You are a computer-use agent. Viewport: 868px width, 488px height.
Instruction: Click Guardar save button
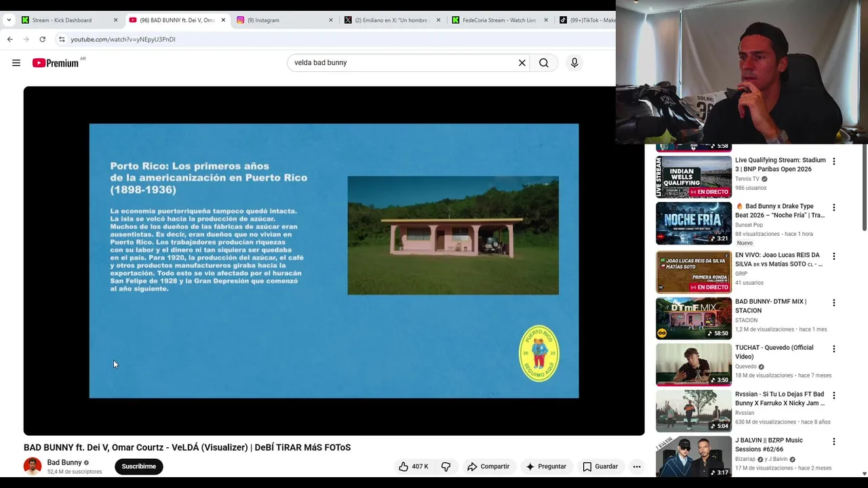[600, 466]
